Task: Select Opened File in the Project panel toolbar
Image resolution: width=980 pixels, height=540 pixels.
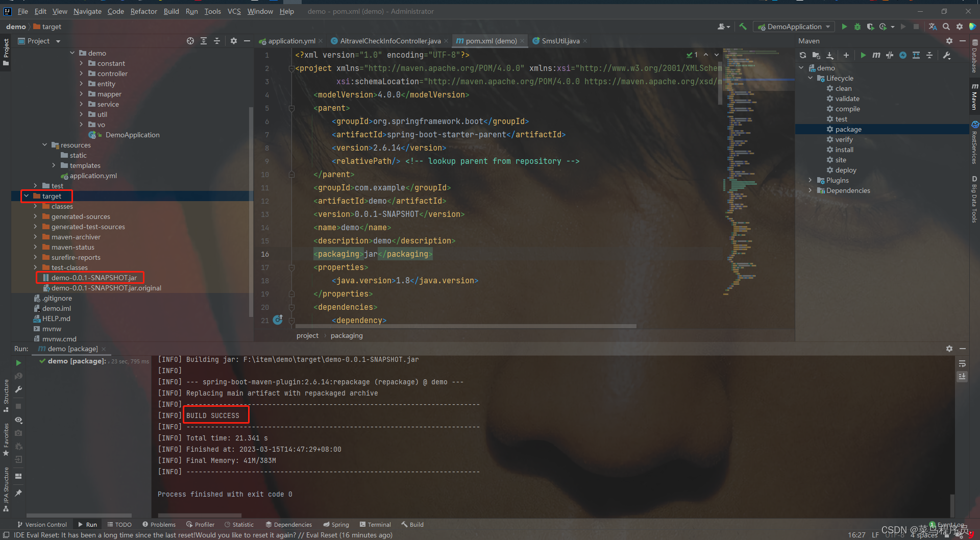Action: 190,41
